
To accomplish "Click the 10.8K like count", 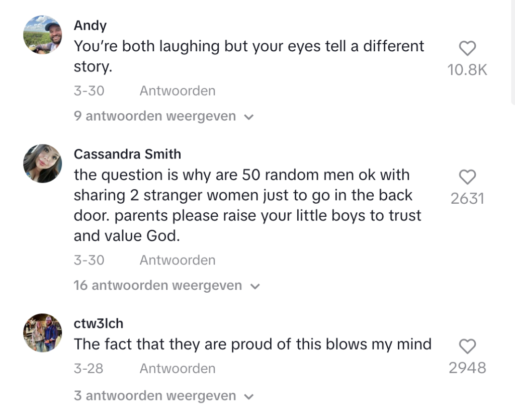I will coord(467,70).
